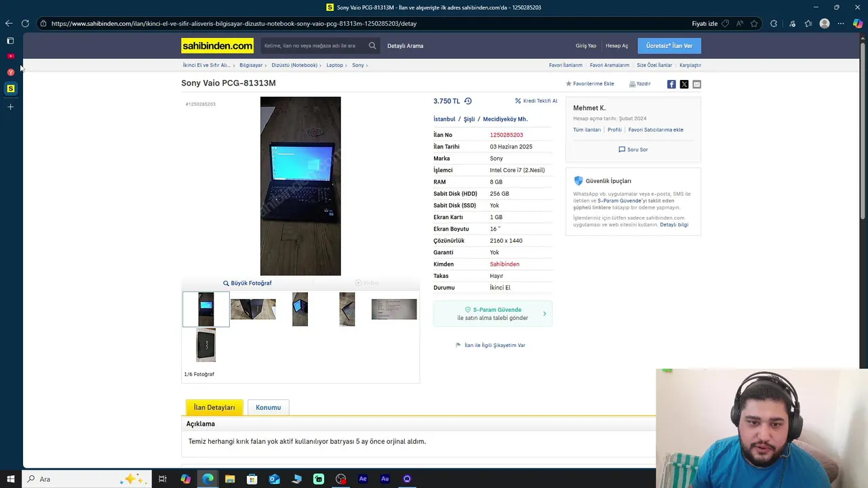Open Detaylı bilgi security tips link
Image resolution: width=868 pixels, height=488 pixels.
(x=674, y=224)
